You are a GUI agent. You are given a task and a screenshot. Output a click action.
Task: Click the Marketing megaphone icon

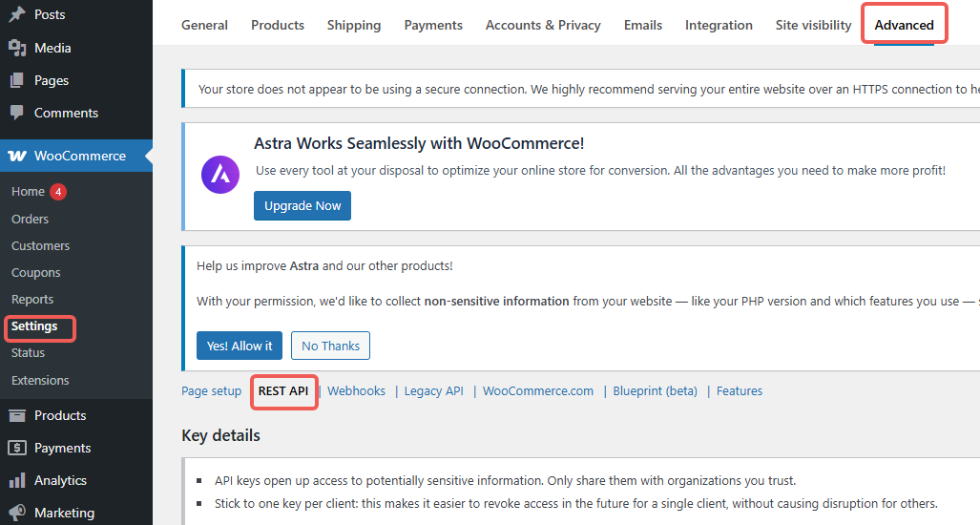[x=17, y=513]
